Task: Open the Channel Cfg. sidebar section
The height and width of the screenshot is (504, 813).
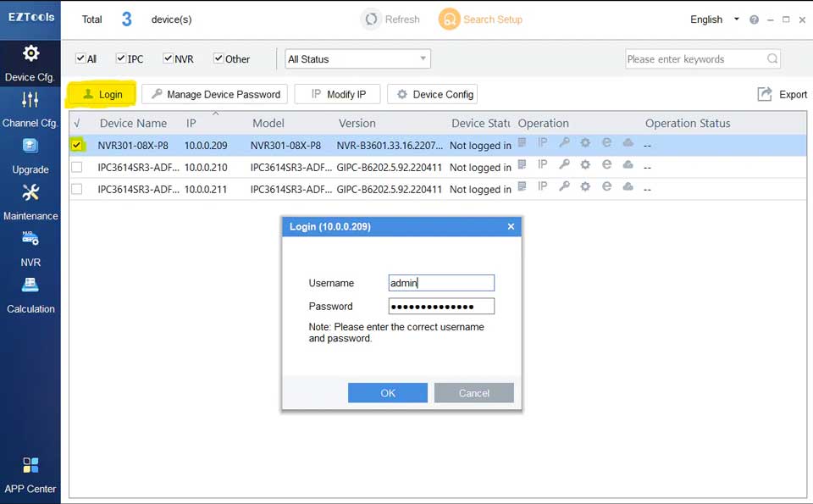Action: point(30,108)
